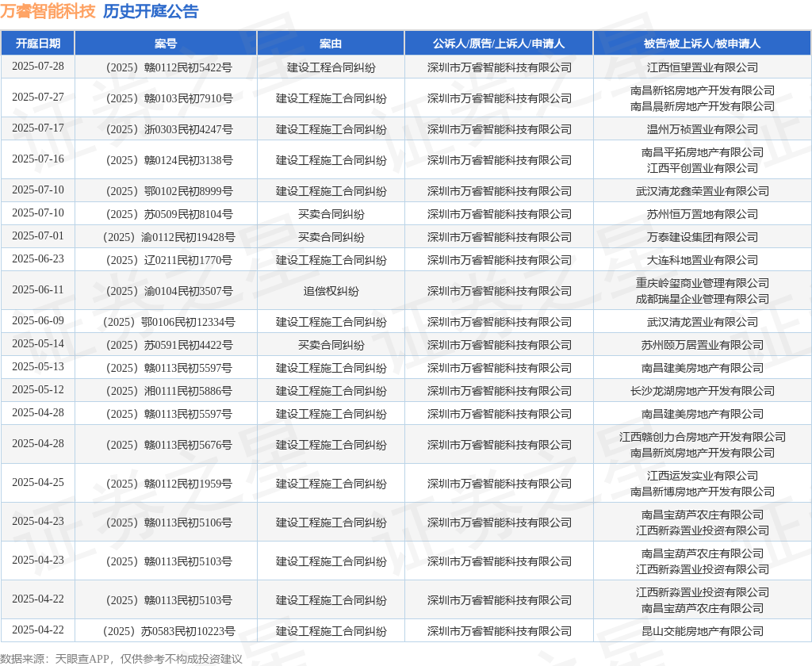Click case number 苏0509民初8104号

169,214
